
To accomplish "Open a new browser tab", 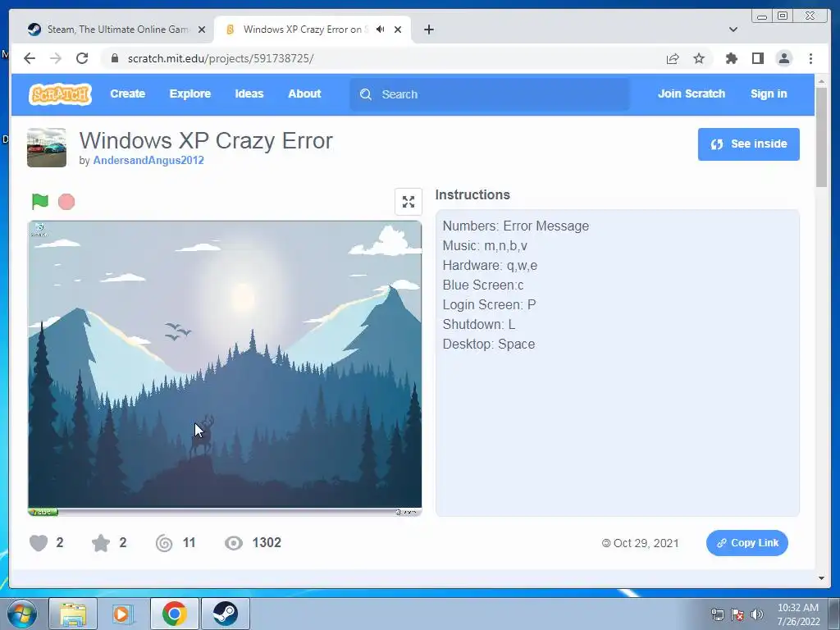I will click(x=428, y=30).
